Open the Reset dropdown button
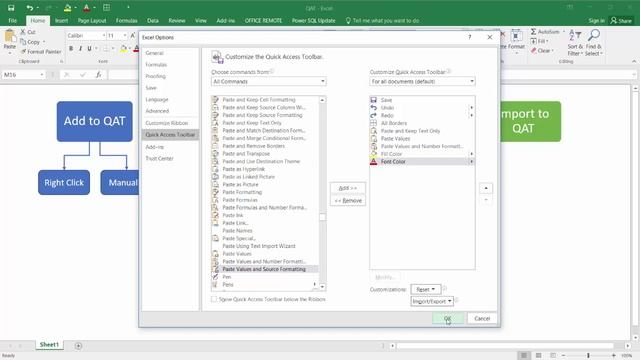Viewport: 640px width, 360px height. [x=425, y=289]
